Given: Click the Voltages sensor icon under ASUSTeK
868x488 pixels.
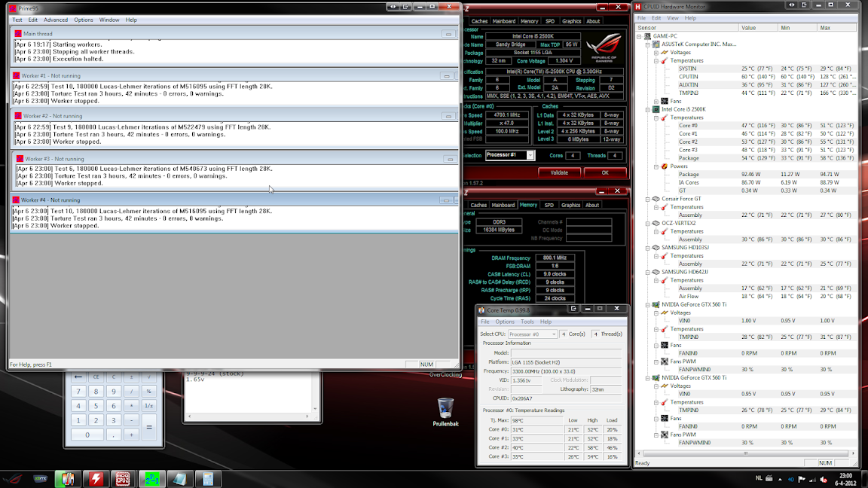Looking at the screenshot, I should 665,52.
